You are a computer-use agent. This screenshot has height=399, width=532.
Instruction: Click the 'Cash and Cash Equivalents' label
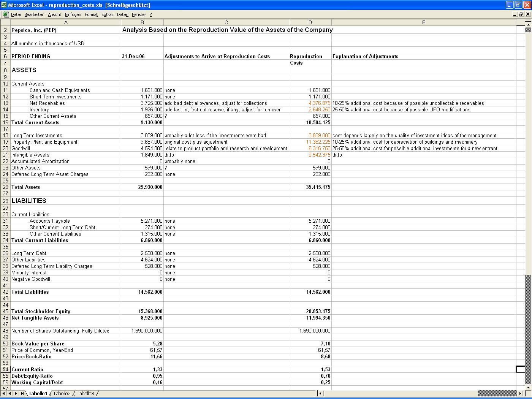(60, 90)
